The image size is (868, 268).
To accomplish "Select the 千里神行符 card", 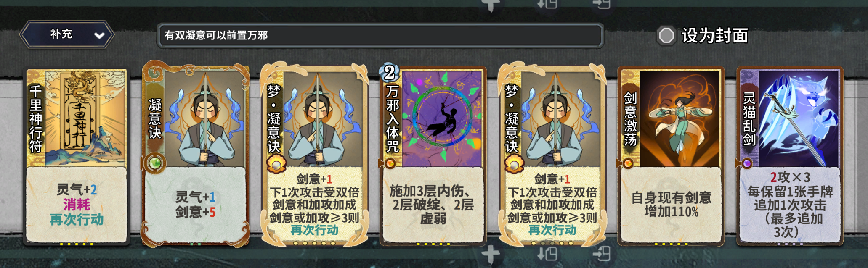I will coord(76,156).
